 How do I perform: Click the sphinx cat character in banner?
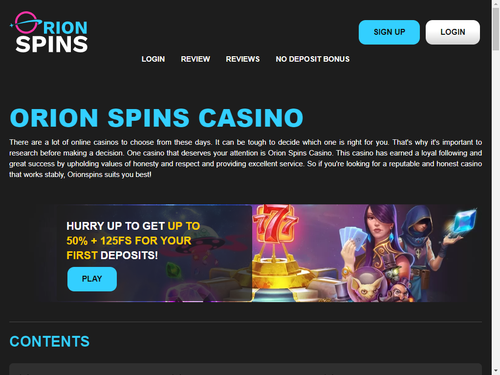[367, 287]
